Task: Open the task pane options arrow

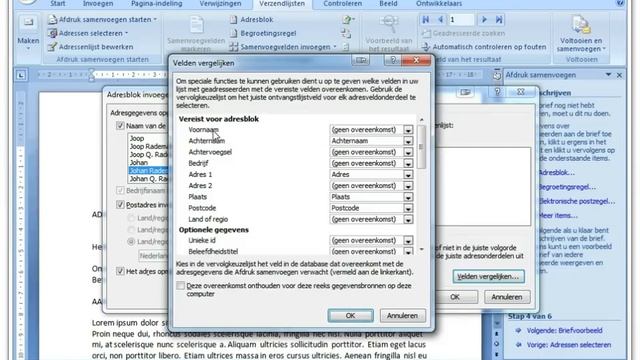Action: (608, 75)
